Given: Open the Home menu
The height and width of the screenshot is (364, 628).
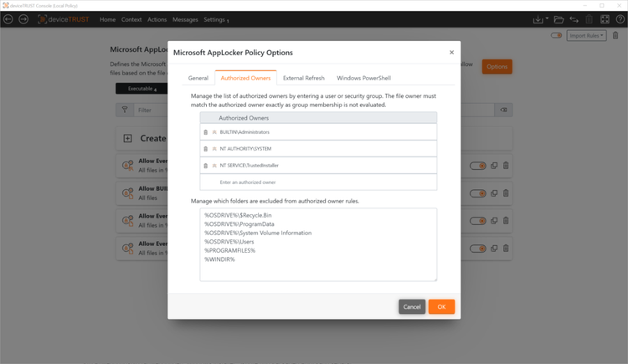Looking at the screenshot, I should pyautogui.click(x=107, y=19).
